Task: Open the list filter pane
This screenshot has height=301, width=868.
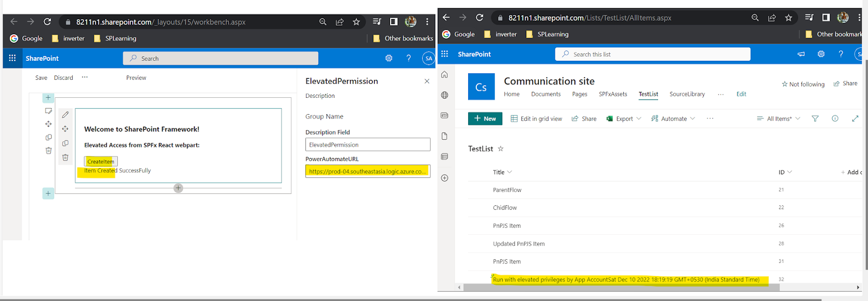Action: click(815, 118)
